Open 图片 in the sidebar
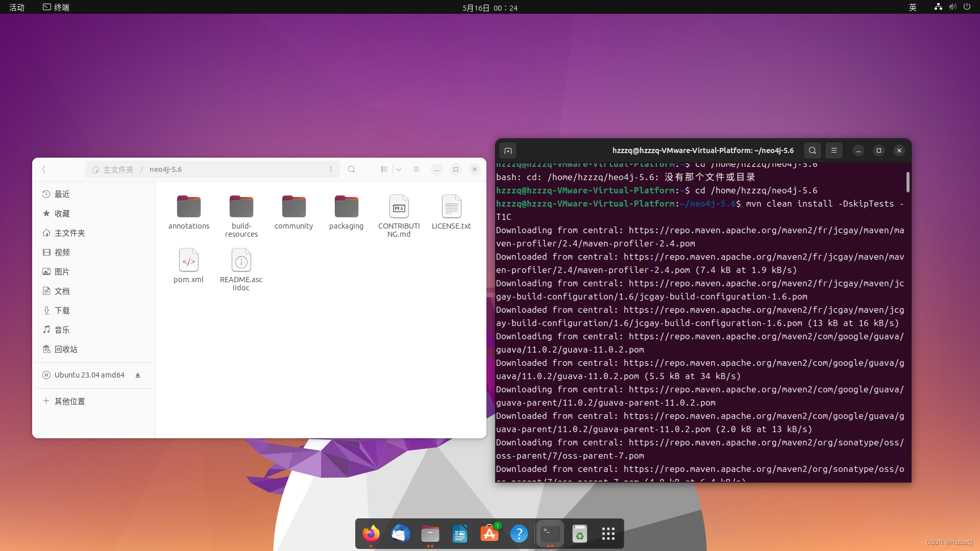 pos(93,272)
